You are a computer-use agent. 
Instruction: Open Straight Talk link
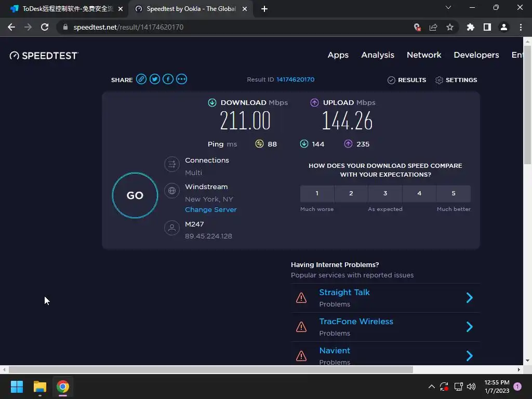point(344,292)
